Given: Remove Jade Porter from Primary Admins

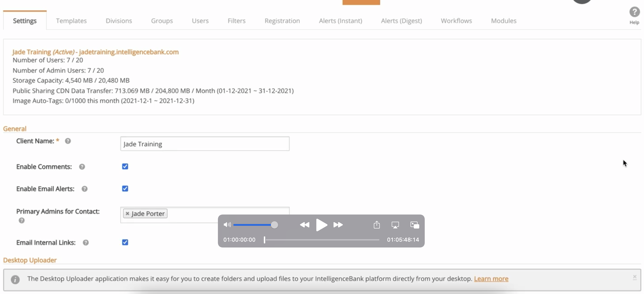Looking at the screenshot, I should point(127,213).
